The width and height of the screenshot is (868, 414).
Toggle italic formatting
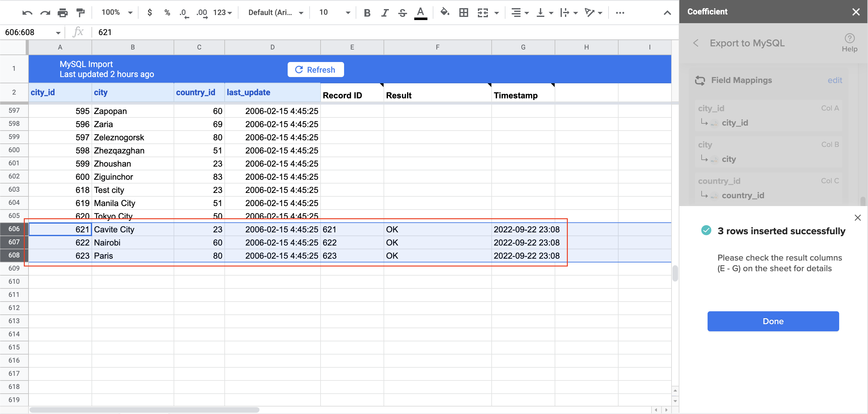pyautogui.click(x=385, y=13)
